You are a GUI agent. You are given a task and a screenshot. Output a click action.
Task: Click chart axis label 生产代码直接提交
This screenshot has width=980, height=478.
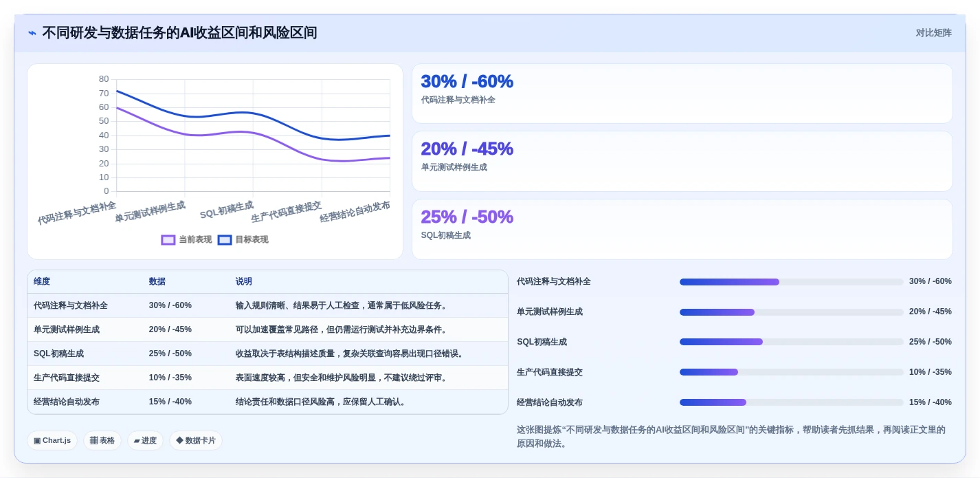click(286, 212)
